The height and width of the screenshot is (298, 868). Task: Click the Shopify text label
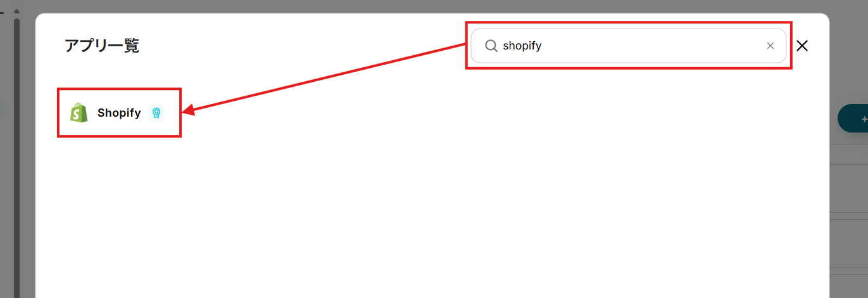pyautogui.click(x=119, y=113)
